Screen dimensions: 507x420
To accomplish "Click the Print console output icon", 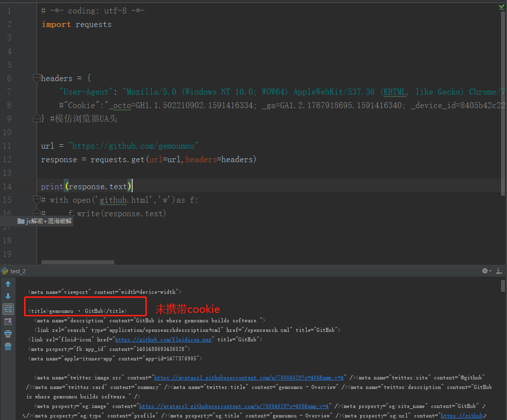I will 8,334.
